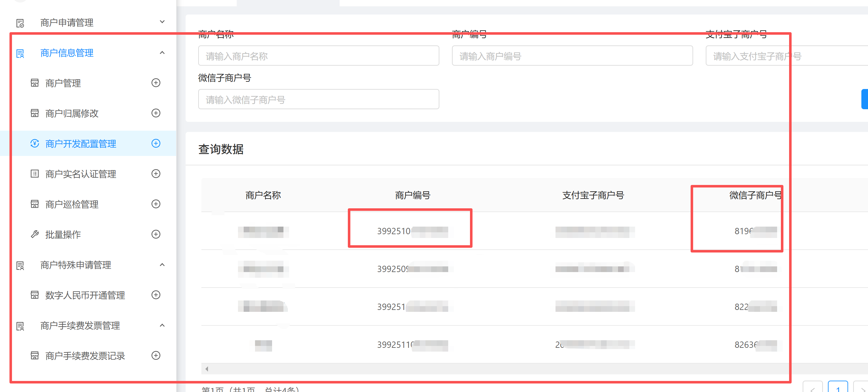Click the plus icon beside 商户归属修改
This screenshot has height=392, width=868.
tap(156, 113)
